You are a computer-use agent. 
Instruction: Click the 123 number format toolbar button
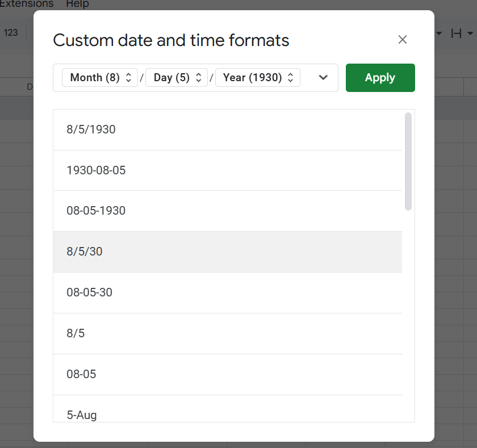(x=11, y=33)
